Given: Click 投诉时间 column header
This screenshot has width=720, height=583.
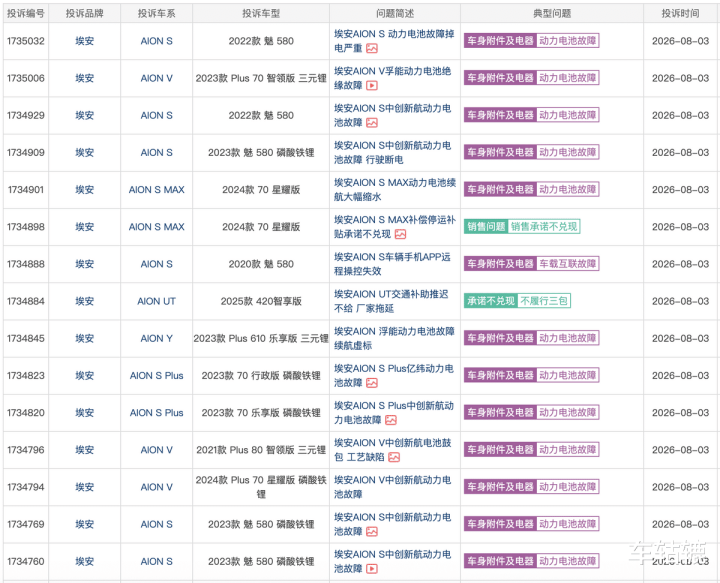Looking at the screenshot, I should 681,13.
